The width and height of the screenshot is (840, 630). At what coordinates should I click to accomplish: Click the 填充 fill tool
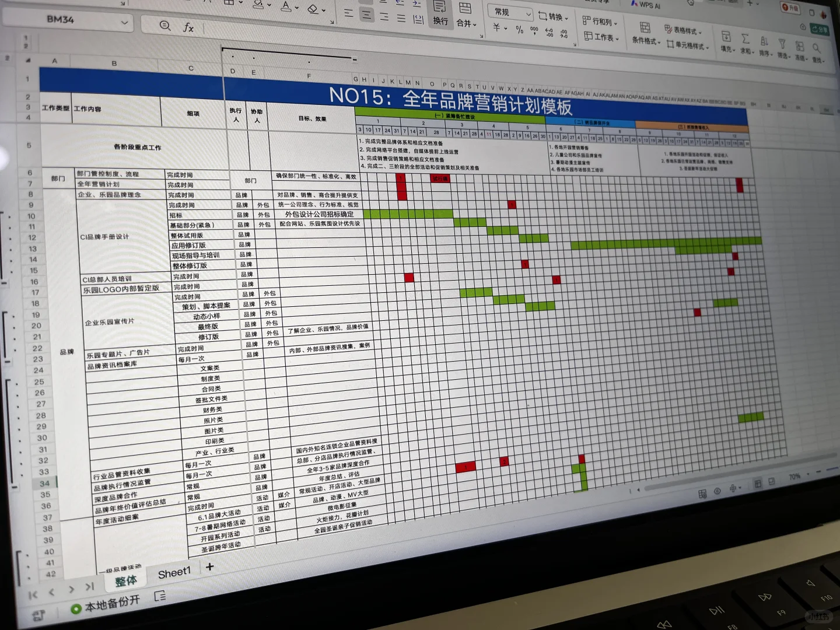pos(727,42)
